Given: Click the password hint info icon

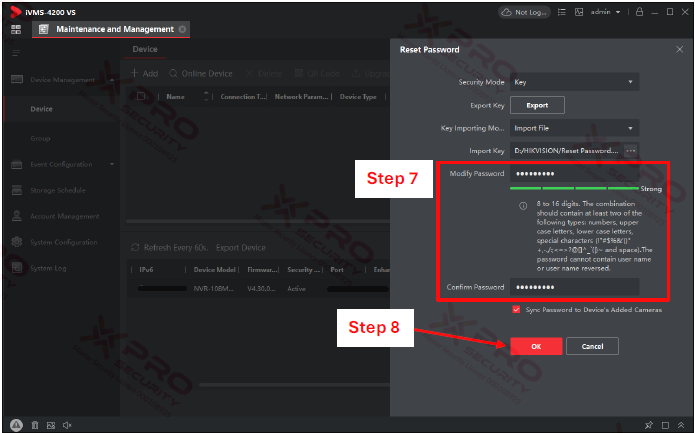Looking at the screenshot, I should [523, 206].
